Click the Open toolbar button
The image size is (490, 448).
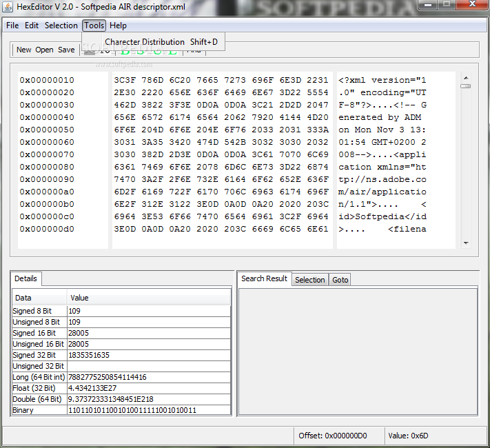coord(44,50)
